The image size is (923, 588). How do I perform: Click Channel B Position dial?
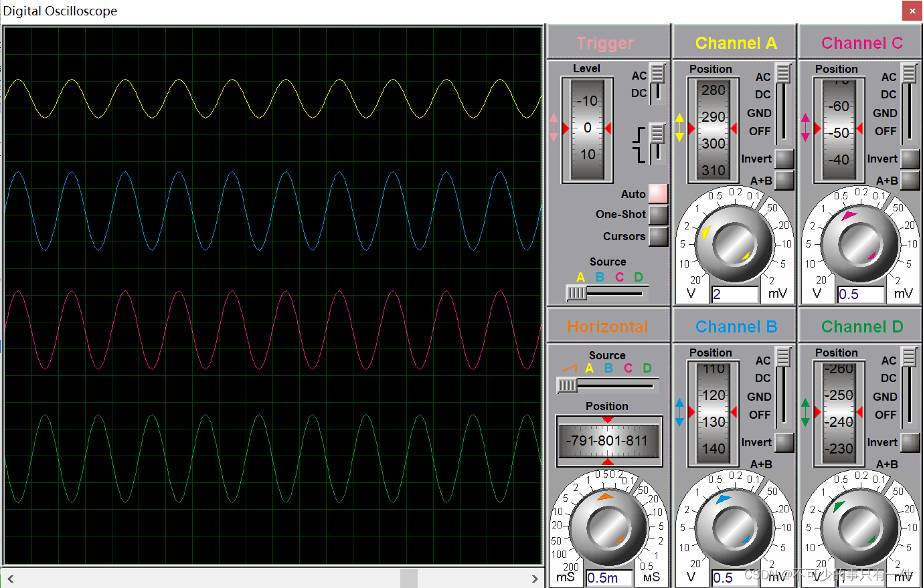point(713,413)
